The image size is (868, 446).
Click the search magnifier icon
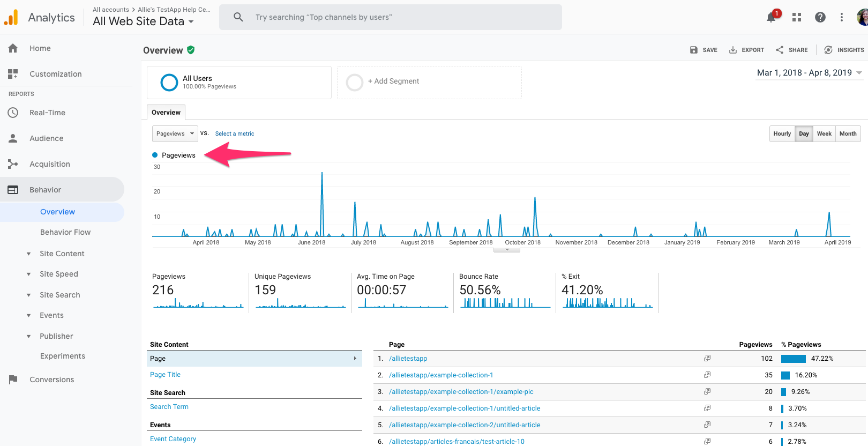[x=238, y=17]
